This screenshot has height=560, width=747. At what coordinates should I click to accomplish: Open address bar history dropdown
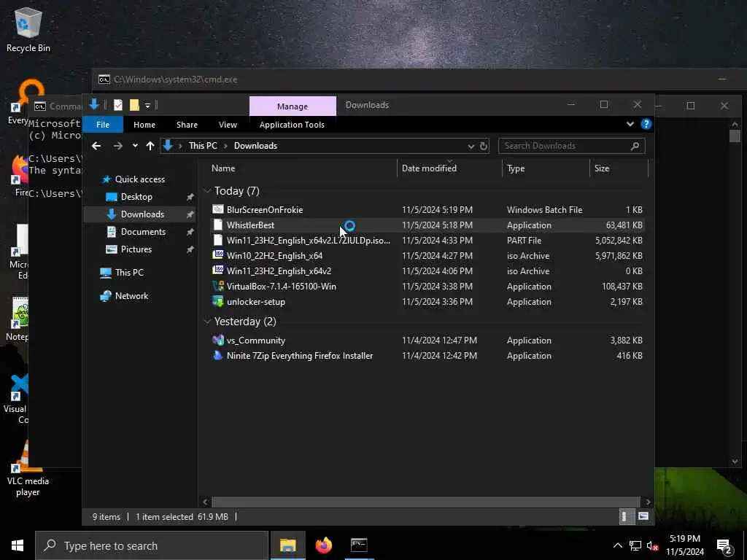pos(471,146)
